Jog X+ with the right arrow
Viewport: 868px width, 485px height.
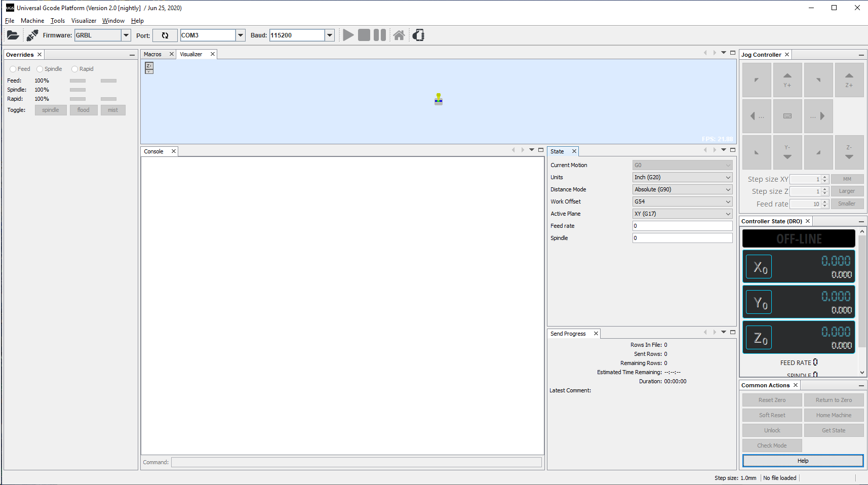coord(818,116)
